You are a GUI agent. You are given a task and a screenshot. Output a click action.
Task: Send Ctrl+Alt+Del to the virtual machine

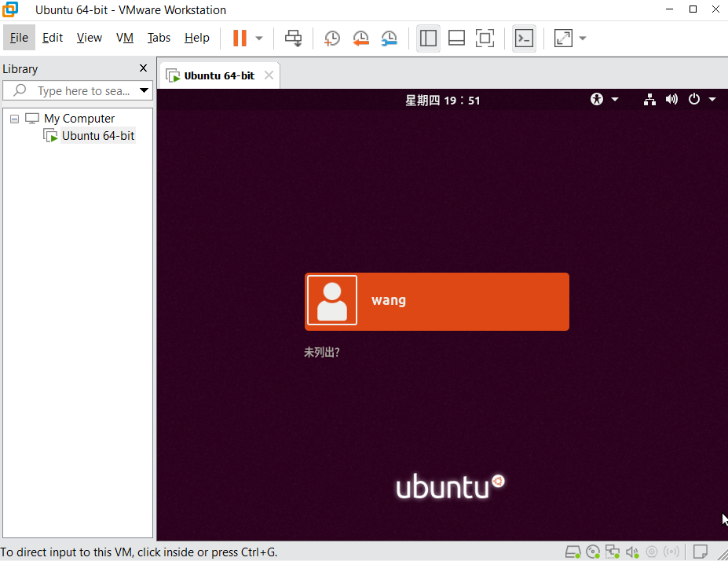294,38
